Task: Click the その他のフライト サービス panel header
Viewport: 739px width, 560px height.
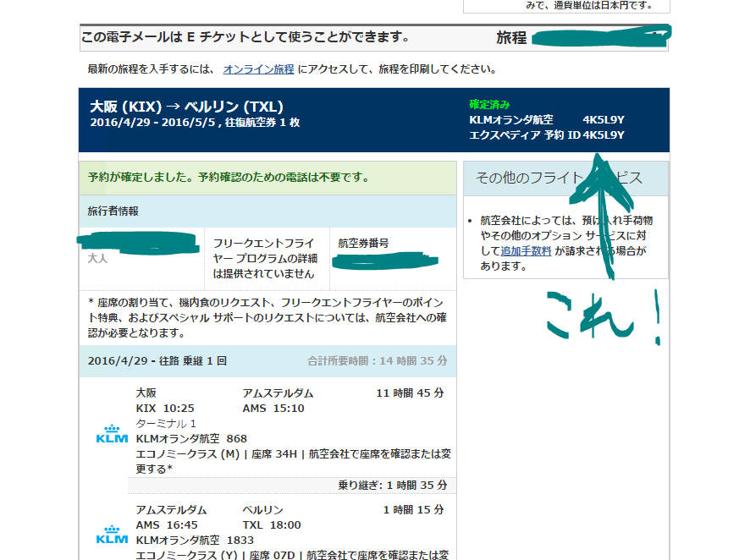Action: click(565, 178)
